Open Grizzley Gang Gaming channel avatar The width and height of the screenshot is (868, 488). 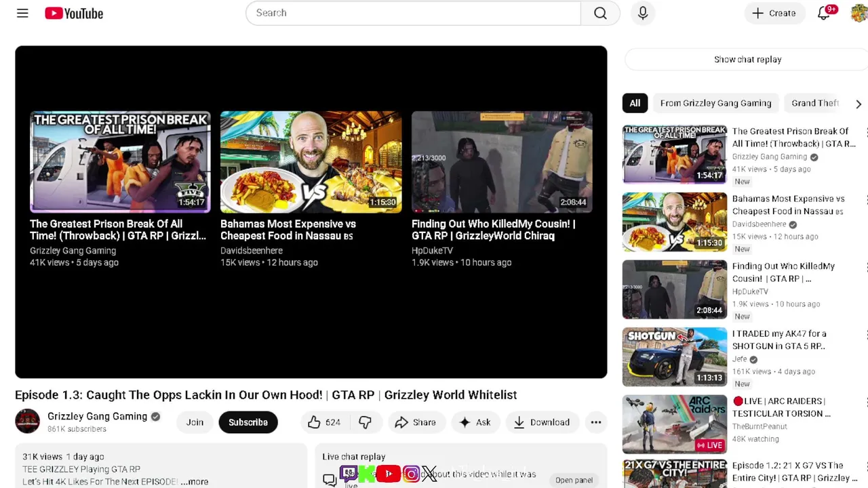pyautogui.click(x=27, y=421)
